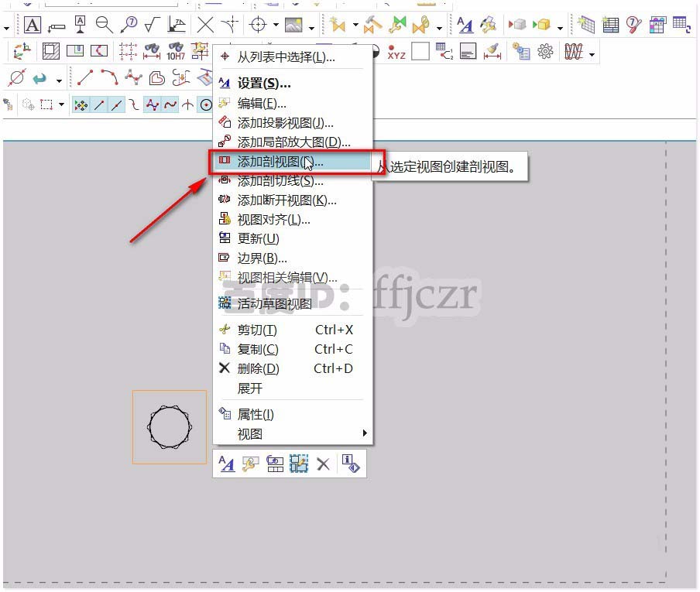The width and height of the screenshot is (700, 592).
Task: Click the center mark crosshair icon
Action: point(258,25)
